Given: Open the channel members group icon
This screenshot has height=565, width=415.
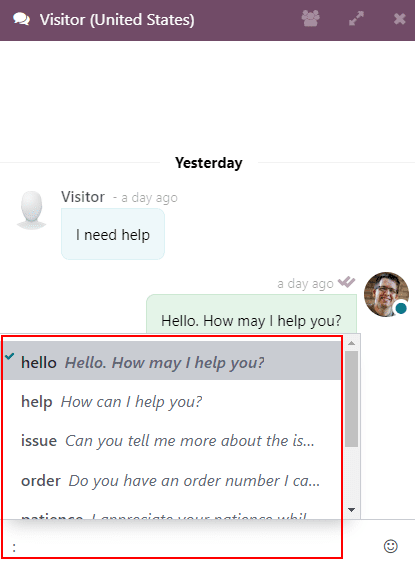Looking at the screenshot, I should [310, 18].
